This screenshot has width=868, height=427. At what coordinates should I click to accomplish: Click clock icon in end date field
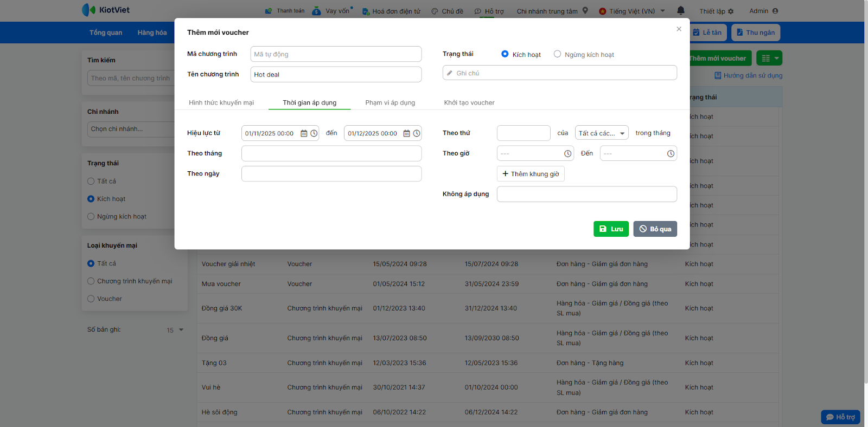pyautogui.click(x=416, y=133)
